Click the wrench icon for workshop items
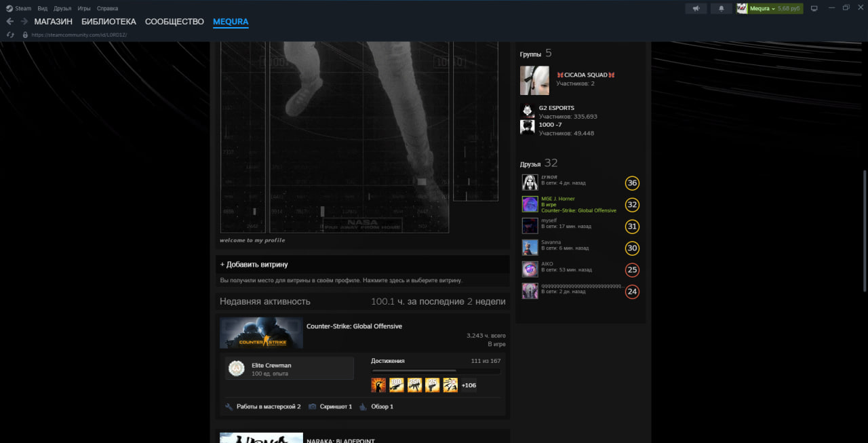This screenshot has height=443, width=868. 229,406
